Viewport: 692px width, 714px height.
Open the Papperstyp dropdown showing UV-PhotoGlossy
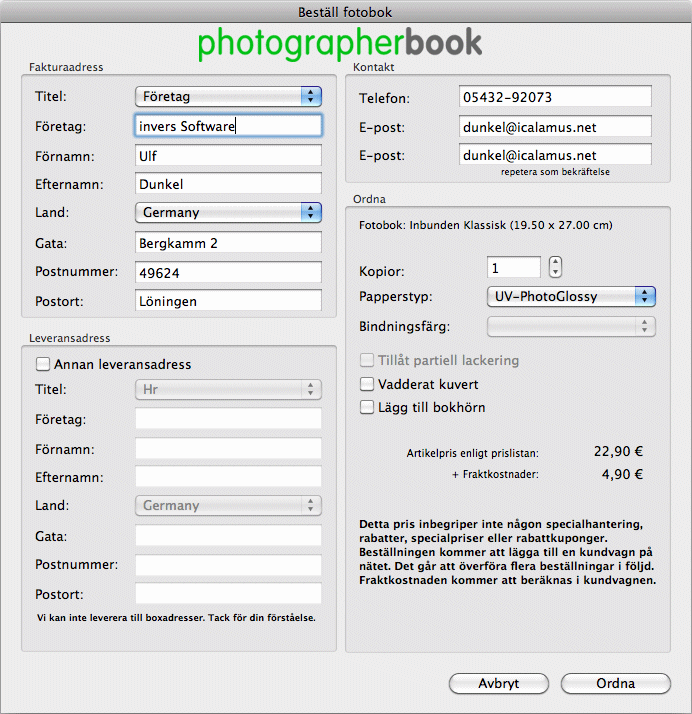[x=571, y=296]
